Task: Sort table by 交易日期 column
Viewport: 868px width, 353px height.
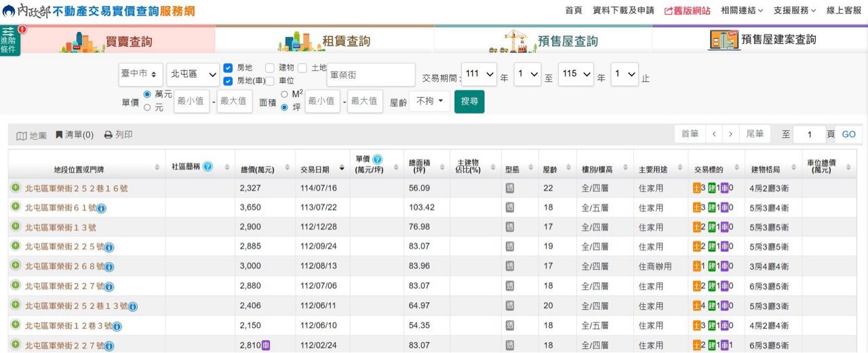Action: (315, 169)
